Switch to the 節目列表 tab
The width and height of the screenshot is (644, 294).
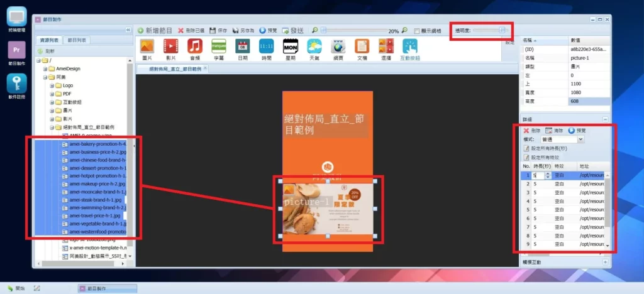pyautogui.click(x=78, y=40)
